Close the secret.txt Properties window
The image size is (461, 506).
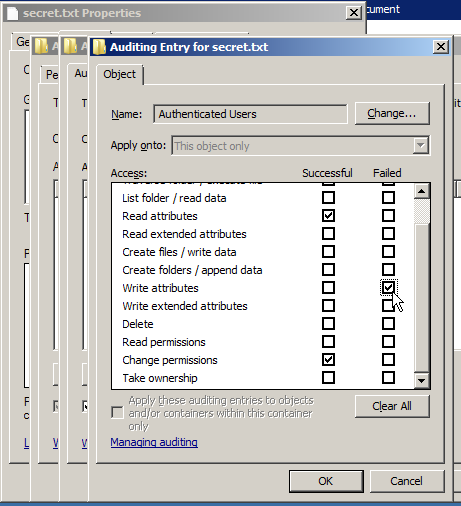point(354,13)
